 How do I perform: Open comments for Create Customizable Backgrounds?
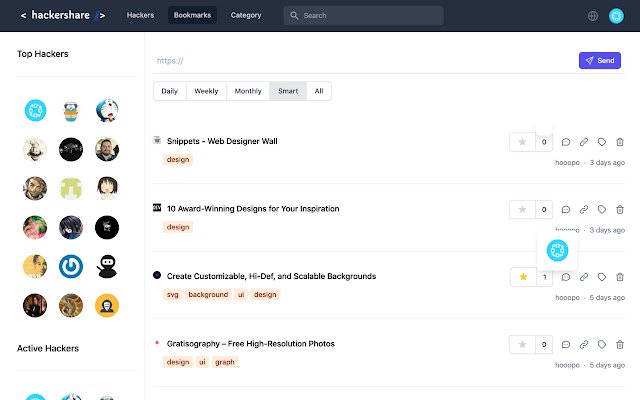[566, 277]
